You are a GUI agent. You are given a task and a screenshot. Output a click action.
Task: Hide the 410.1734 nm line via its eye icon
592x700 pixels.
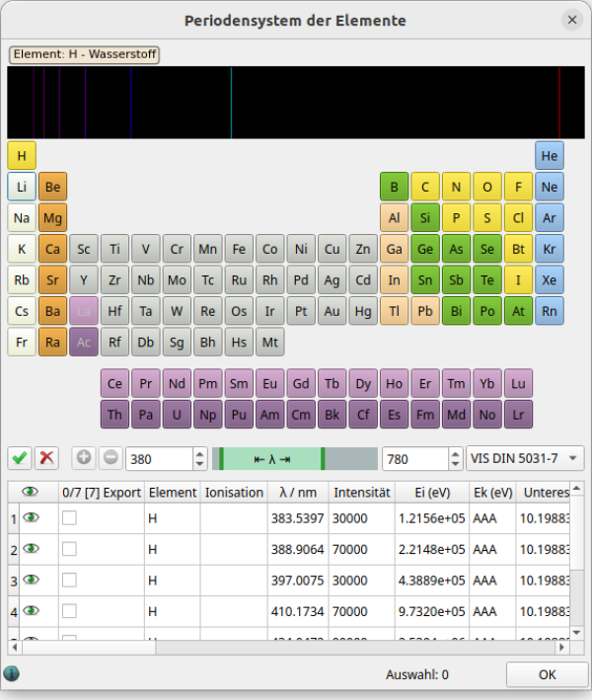(x=31, y=611)
